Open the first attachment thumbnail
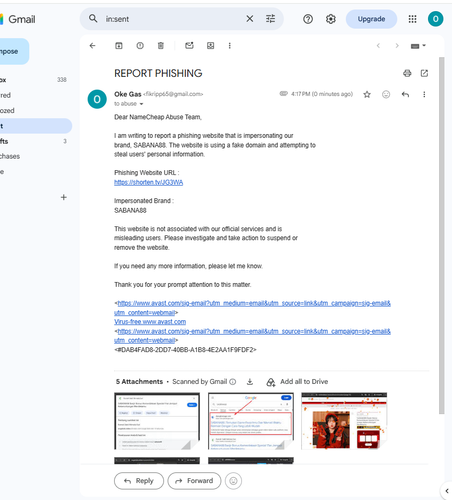This screenshot has height=500, width=452. click(157, 421)
